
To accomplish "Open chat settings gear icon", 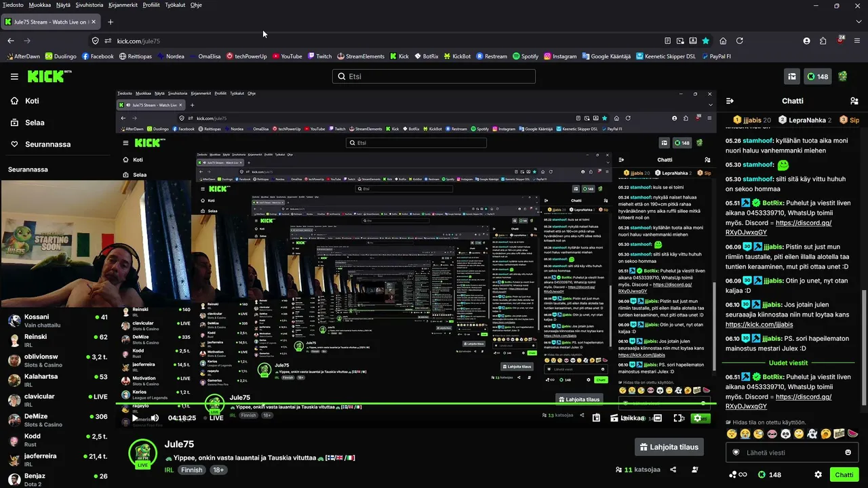I will point(818,475).
